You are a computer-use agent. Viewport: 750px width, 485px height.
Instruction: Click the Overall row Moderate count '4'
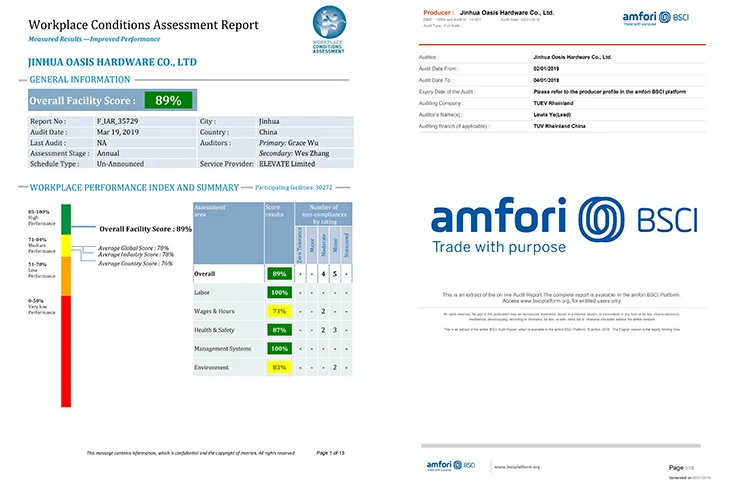pos(323,274)
